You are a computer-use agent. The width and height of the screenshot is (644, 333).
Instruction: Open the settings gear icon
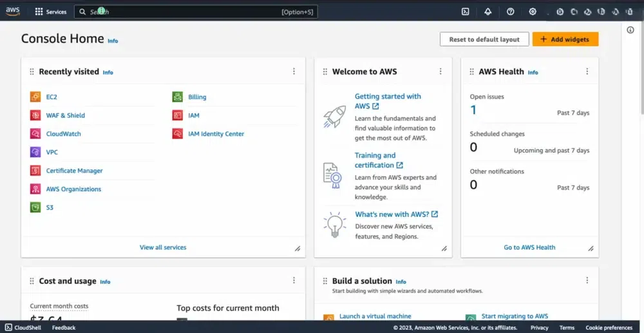(x=533, y=12)
